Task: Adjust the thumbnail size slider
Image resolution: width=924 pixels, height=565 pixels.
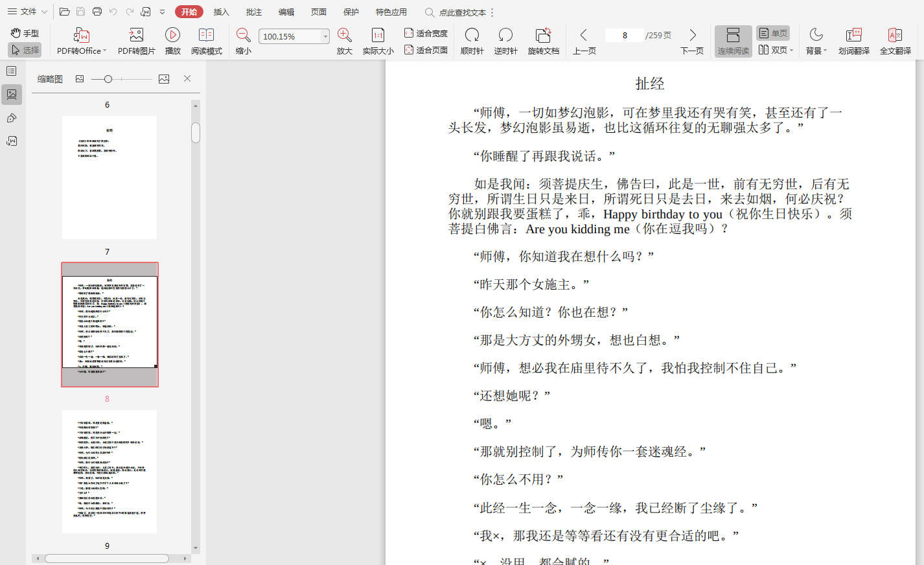Action: 108,79
